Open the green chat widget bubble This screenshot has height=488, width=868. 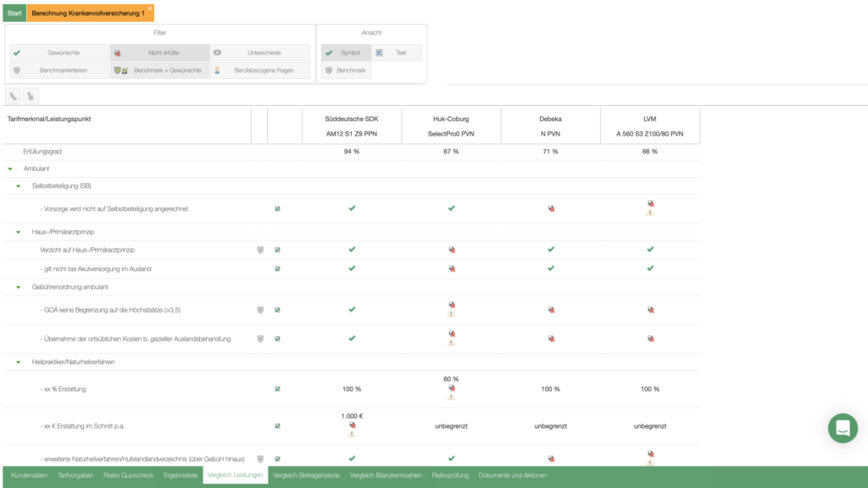pos(842,428)
